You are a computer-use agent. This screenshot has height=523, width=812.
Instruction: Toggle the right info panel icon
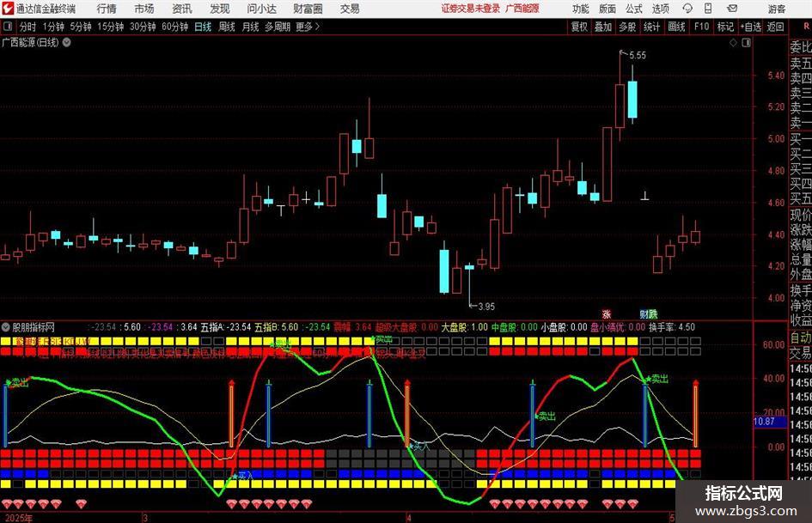point(746,43)
